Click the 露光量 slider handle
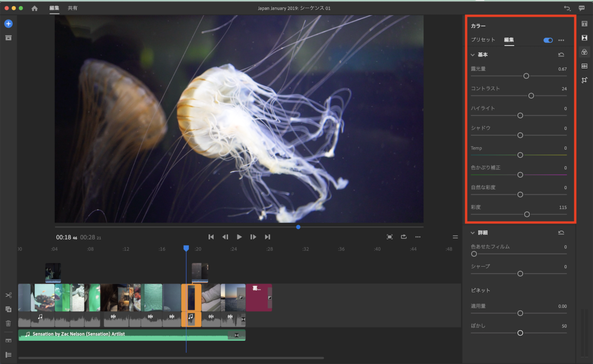The image size is (593, 364). (x=526, y=76)
